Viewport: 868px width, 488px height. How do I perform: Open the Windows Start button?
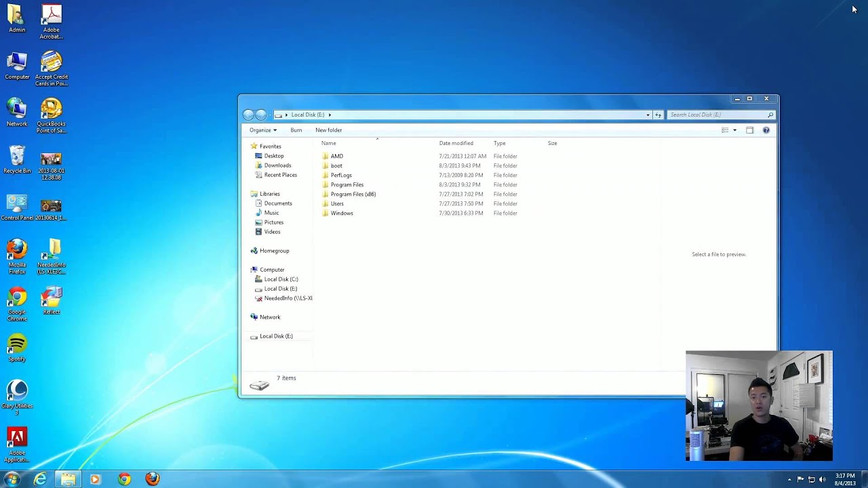point(12,479)
